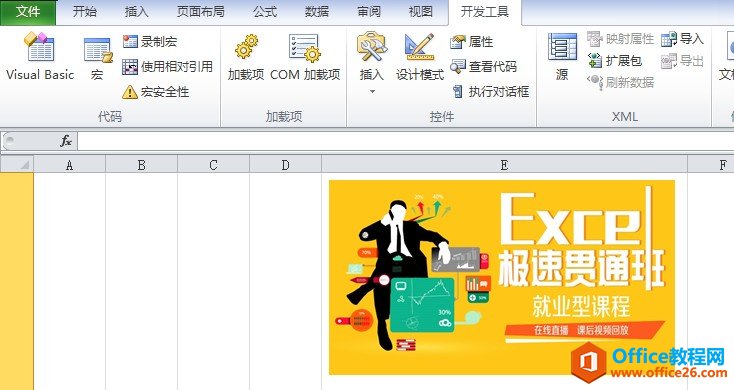Toggle 设计模式 design mode

tap(419, 57)
